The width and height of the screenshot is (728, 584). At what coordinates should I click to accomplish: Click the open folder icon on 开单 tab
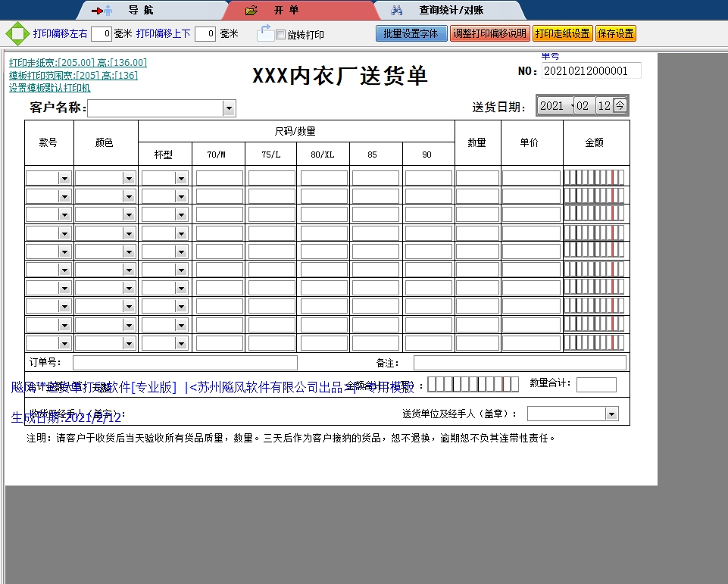coord(252,11)
